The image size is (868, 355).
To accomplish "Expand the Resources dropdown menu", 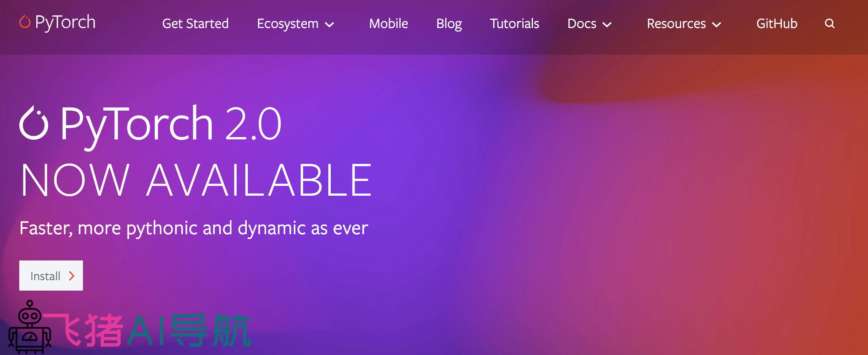I will [x=684, y=24].
